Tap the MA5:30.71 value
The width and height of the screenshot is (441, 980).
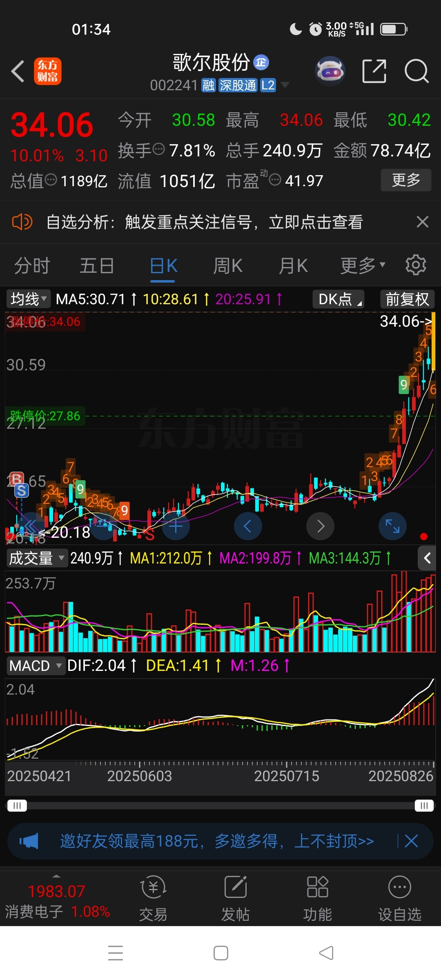(90, 299)
